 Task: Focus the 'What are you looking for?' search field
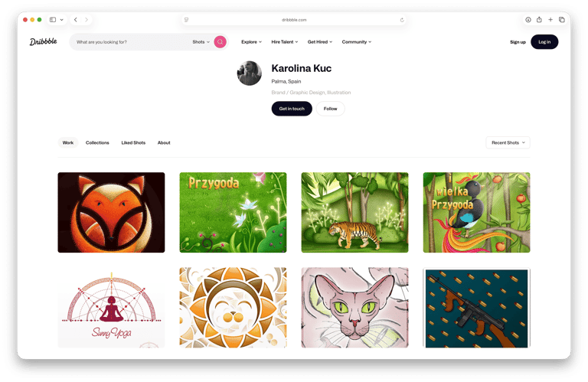[x=132, y=42]
